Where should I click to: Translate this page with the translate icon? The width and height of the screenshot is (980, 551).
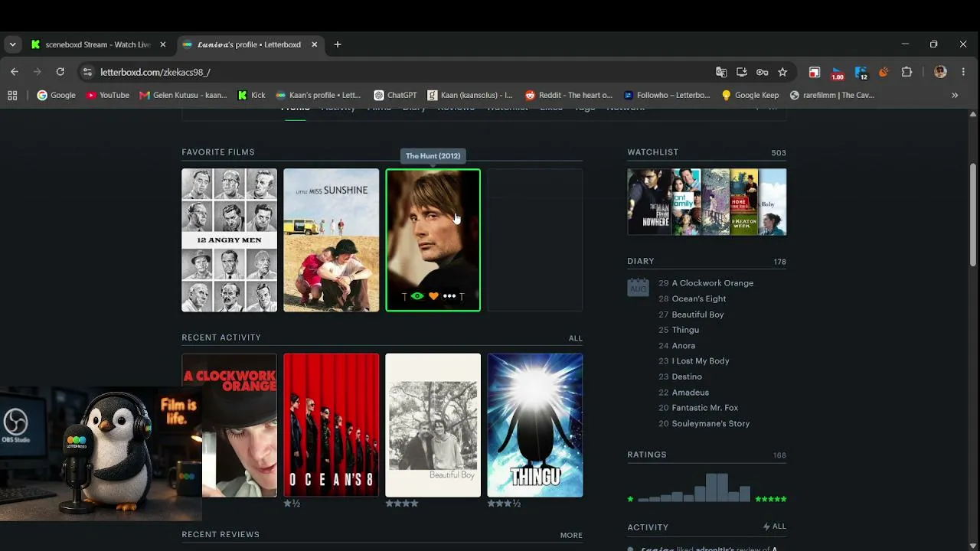pos(721,72)
